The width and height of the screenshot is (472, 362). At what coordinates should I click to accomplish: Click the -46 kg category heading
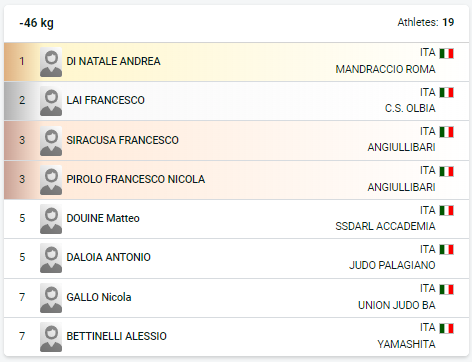coord(36,23)
